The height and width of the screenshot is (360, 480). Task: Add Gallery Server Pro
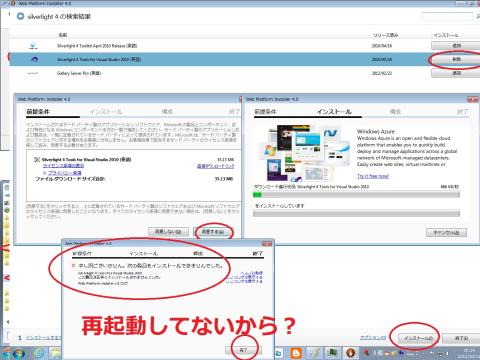456,73
